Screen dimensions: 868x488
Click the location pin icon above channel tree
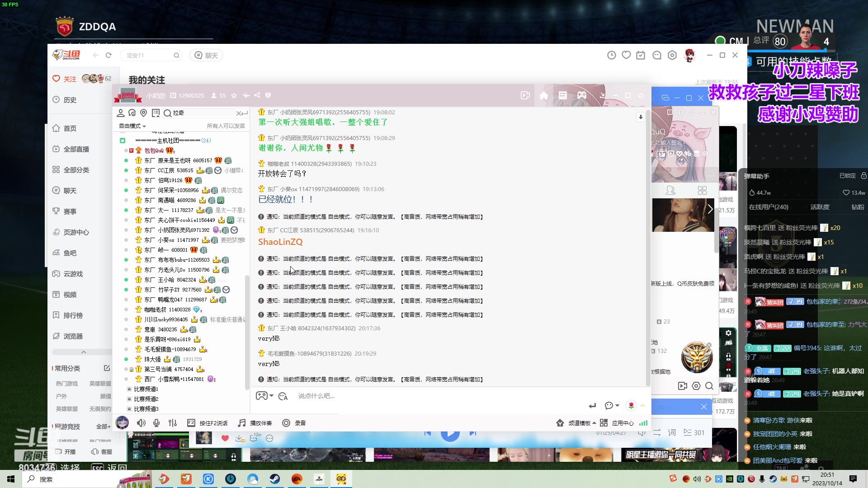pos(144,113)
